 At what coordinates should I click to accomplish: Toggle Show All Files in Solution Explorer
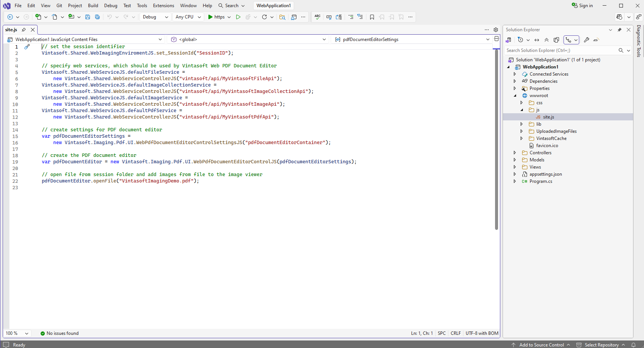(556, 40)
